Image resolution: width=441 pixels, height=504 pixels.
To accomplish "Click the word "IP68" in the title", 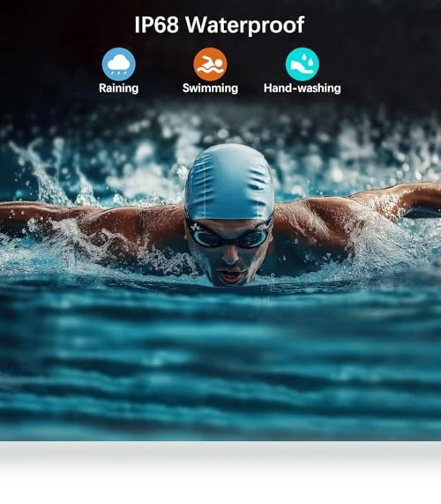I will [x=156, y=25].
